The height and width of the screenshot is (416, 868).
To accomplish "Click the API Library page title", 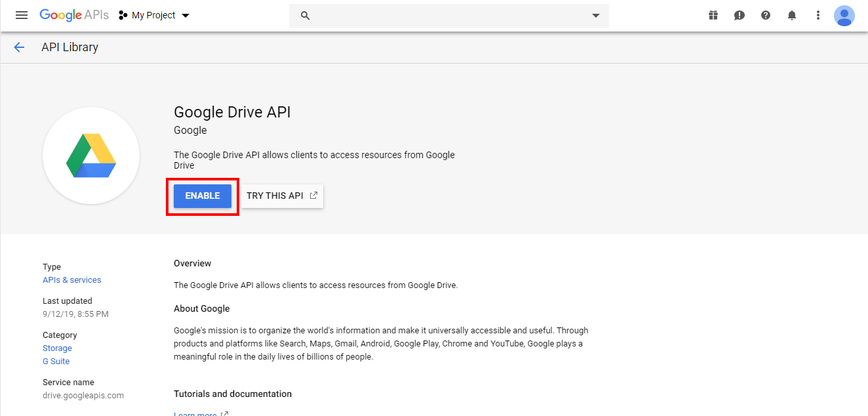I will 69,47.
